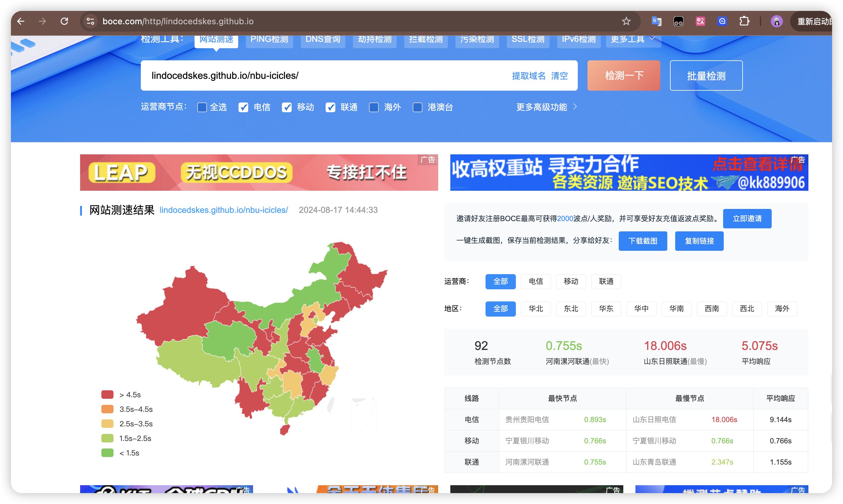The image size is (843, 504).
Task: Open the browser profile avatar
Action: point(777,22)
